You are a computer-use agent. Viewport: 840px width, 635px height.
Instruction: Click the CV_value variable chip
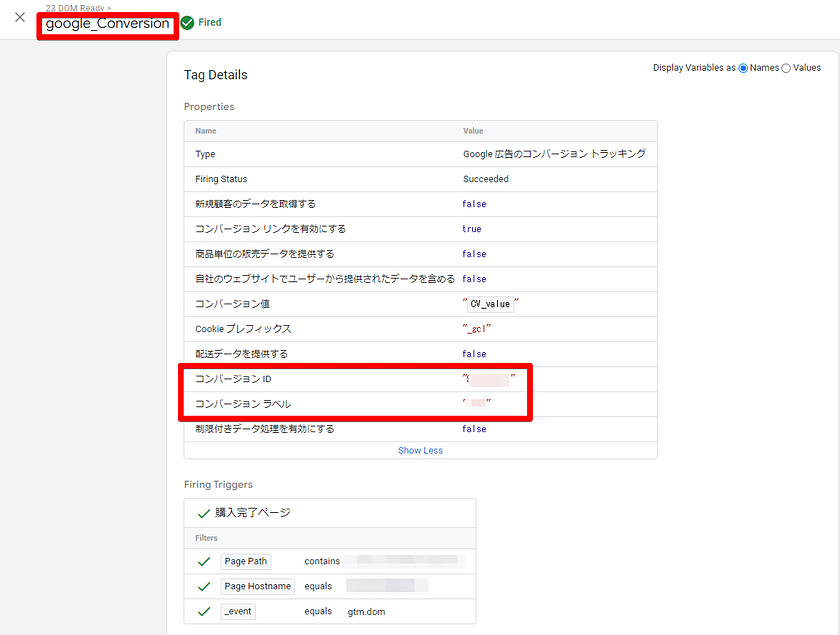tap(490, 304)
